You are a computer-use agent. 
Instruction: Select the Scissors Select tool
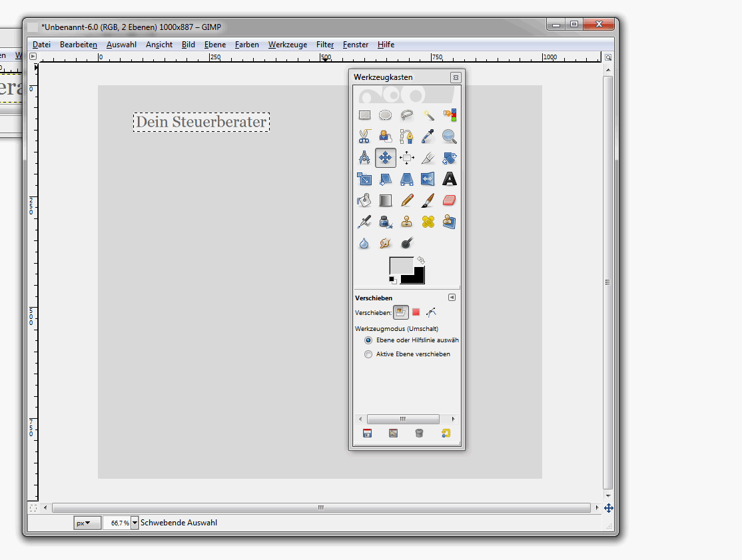tap(364, 137)
